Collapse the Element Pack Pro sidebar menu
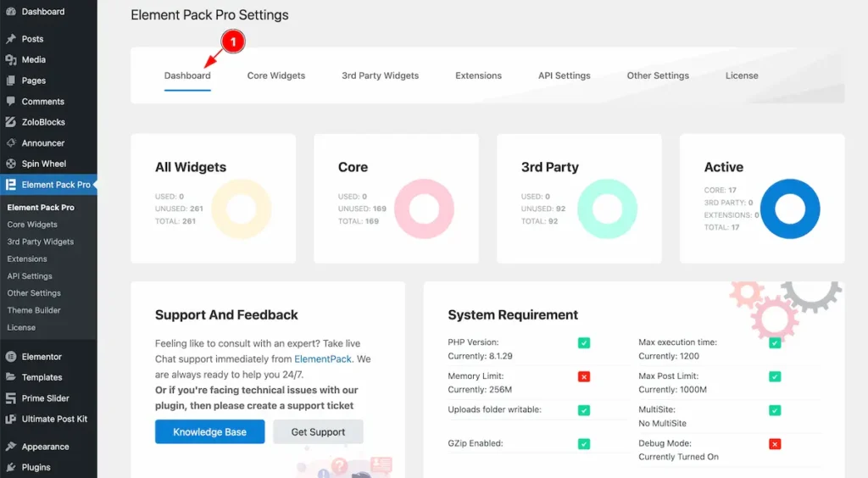The width and height of the screenshot is (868, 478). [x=55, y=185]
